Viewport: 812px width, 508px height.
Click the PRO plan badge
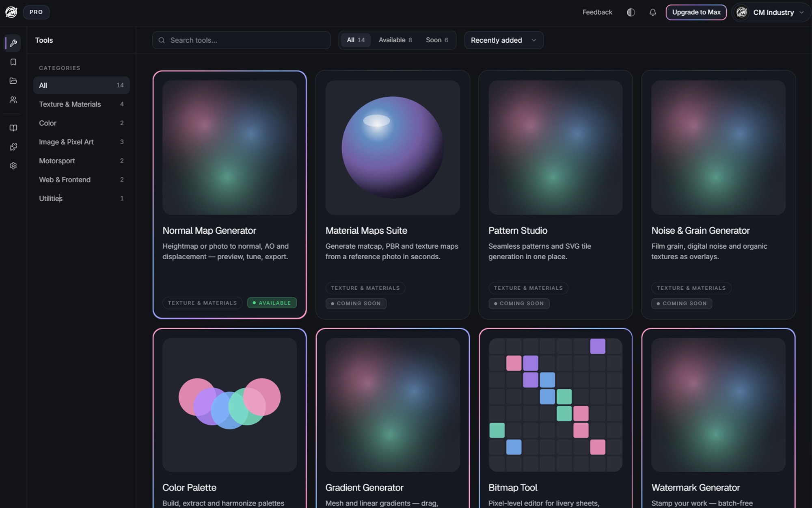point(36,12)
